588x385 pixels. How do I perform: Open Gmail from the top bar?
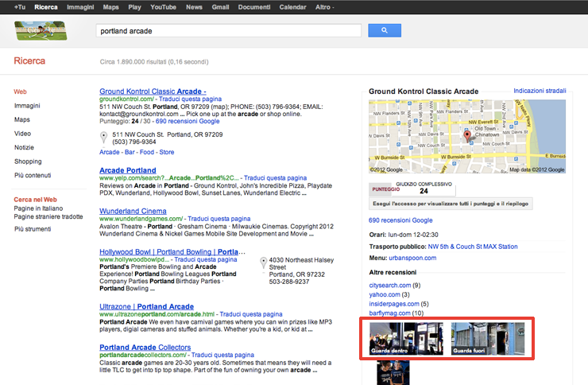220,7
